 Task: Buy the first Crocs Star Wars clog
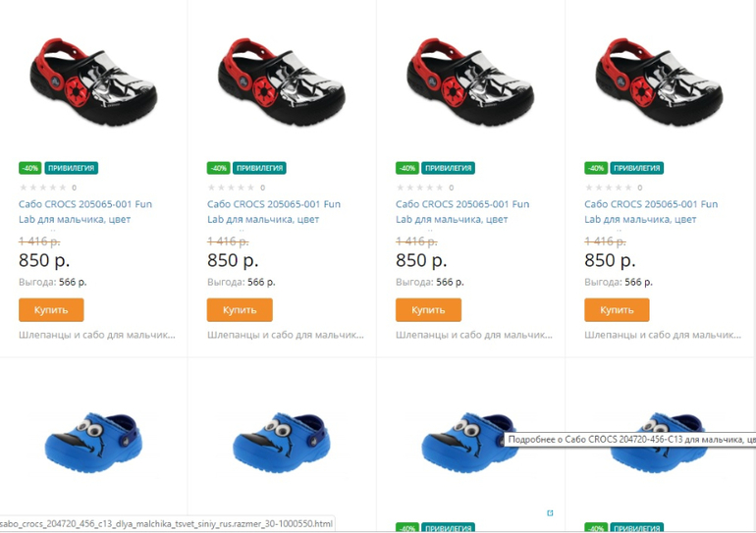pyautogui.click(x=51, y=310)
